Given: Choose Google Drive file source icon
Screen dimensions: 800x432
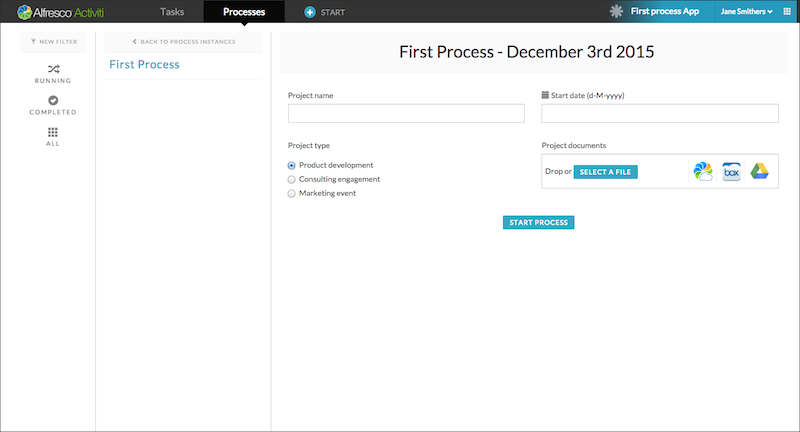Looking at the screenshot, I should 759,171.
